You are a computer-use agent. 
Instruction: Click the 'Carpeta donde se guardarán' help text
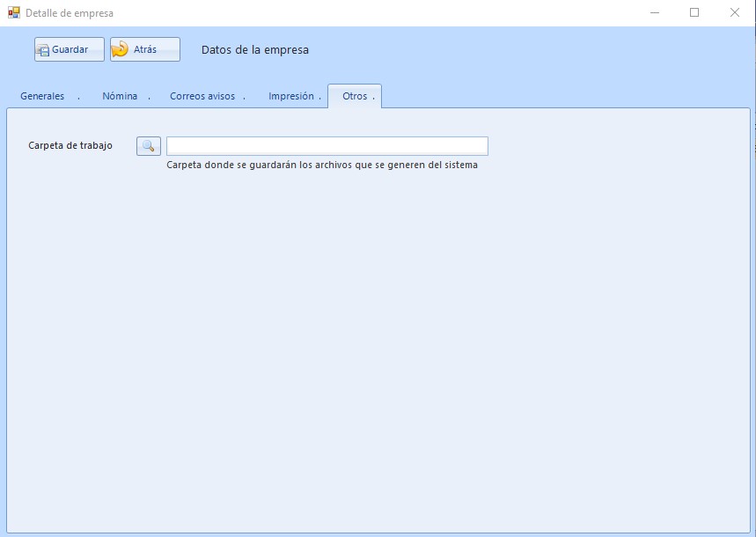tap(322, 165)
